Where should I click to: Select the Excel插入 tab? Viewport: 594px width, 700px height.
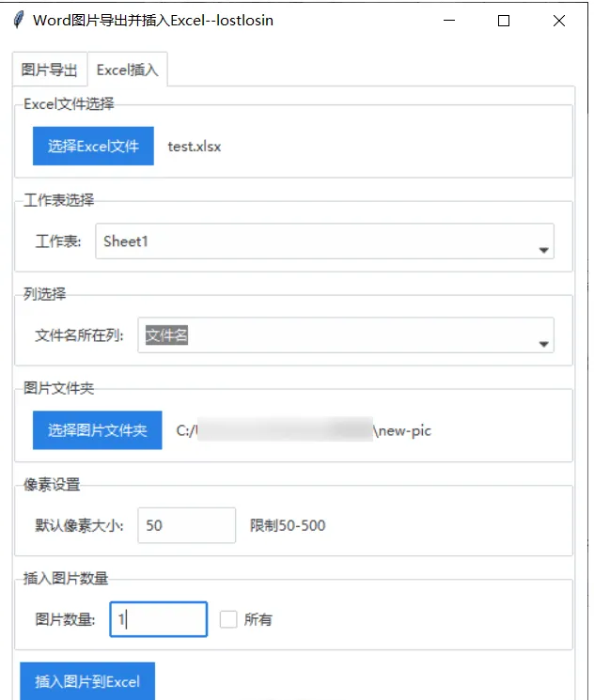tap(127, 70)
